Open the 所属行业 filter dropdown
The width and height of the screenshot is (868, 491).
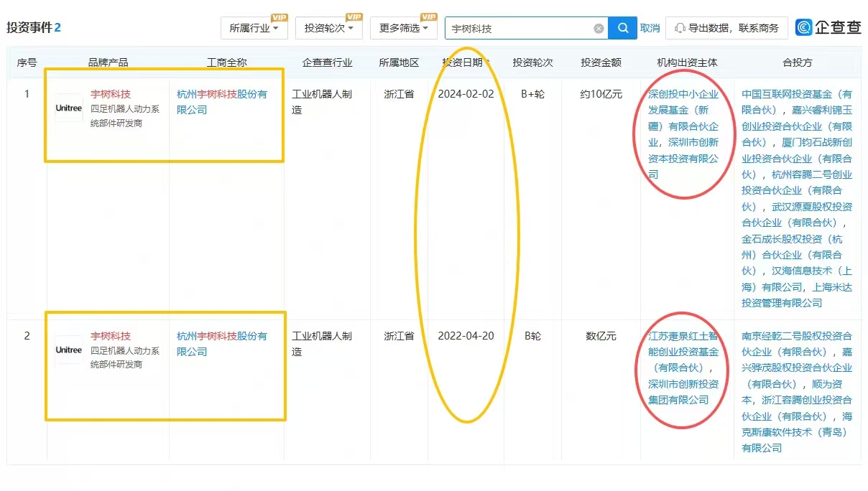coord(254,28)
